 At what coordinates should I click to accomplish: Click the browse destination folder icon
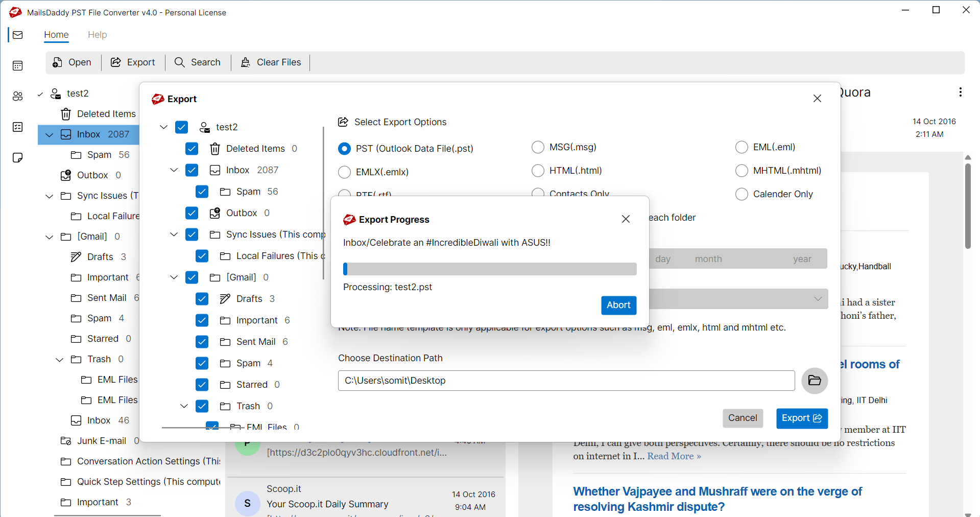coord(815,381)
